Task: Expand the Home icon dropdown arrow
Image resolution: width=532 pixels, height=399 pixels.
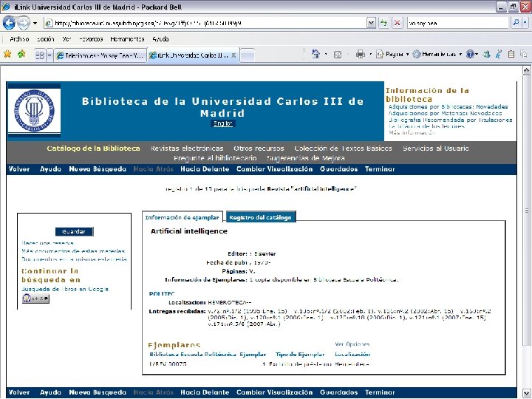Action: pos(326,54)
